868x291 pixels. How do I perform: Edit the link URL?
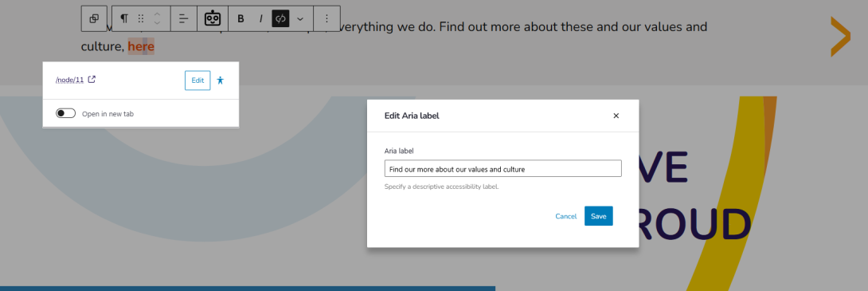pyautogui.click(x=197, y=81)
